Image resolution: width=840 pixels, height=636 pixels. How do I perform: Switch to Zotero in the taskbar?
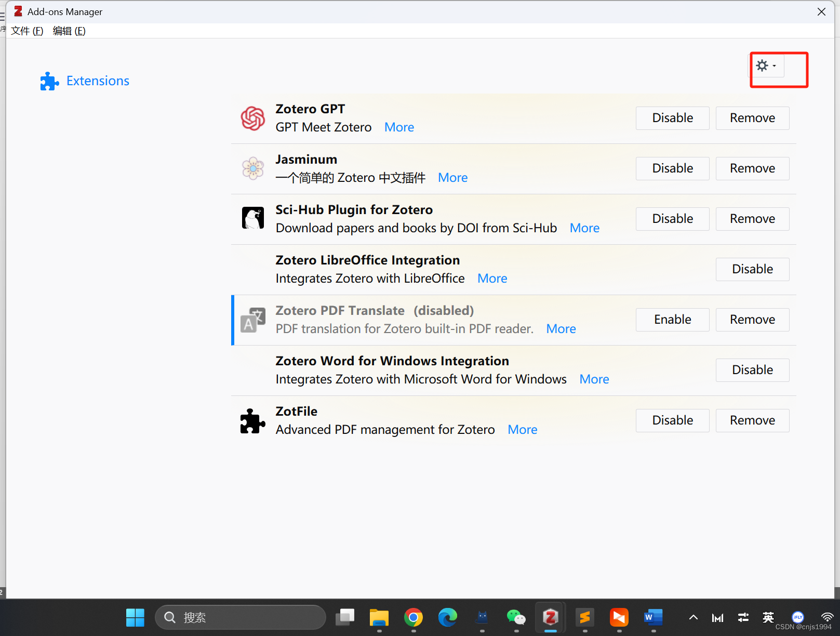point(551,617)
